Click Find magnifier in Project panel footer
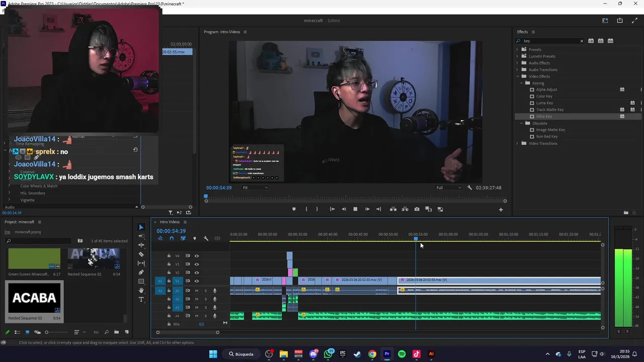 click(x=106, y=332)
